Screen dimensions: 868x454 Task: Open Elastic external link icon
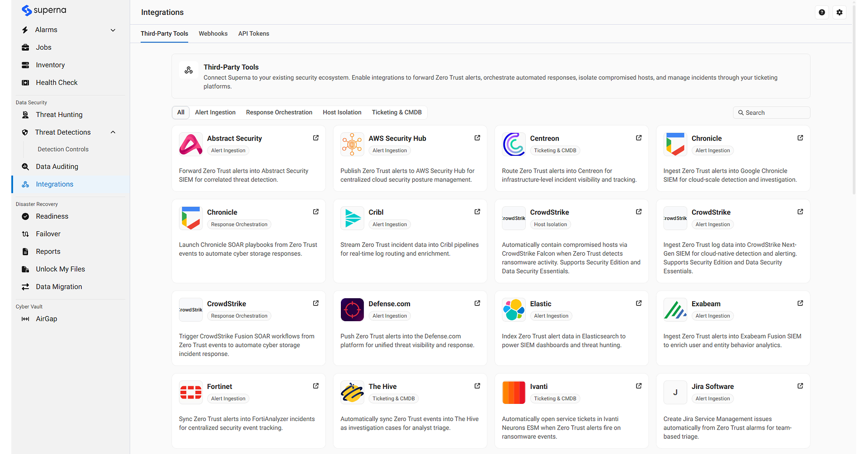[x=639, y=303]
